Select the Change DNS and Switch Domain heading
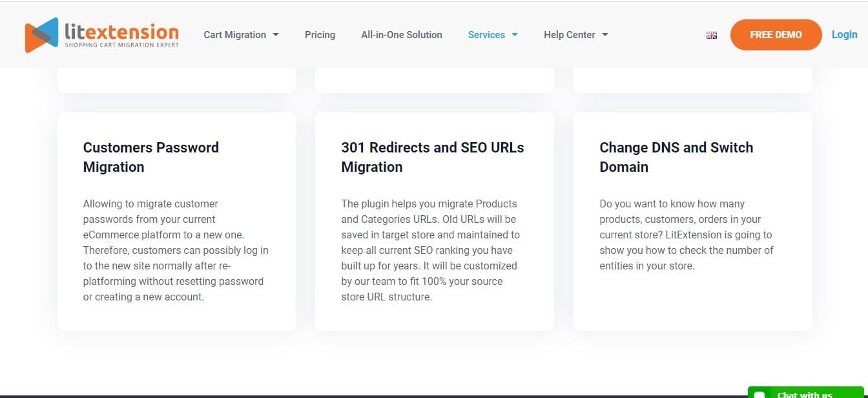868x398 pixels. pos(676,157)
